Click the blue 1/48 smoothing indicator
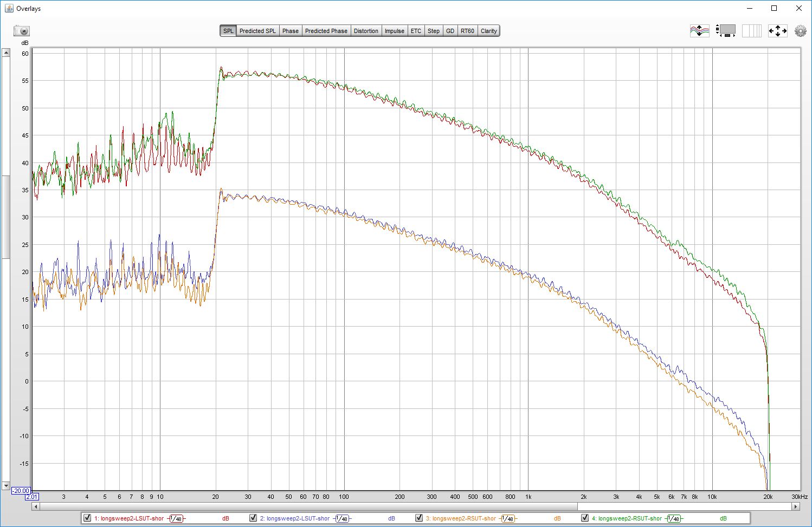 (342, 518)
